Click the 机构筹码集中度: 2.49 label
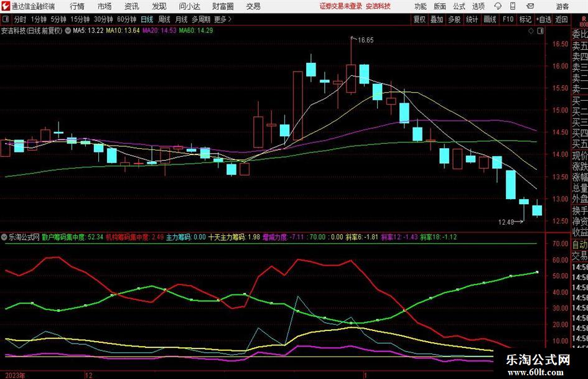This screenshot has width=588, height=379. (134, 237)
